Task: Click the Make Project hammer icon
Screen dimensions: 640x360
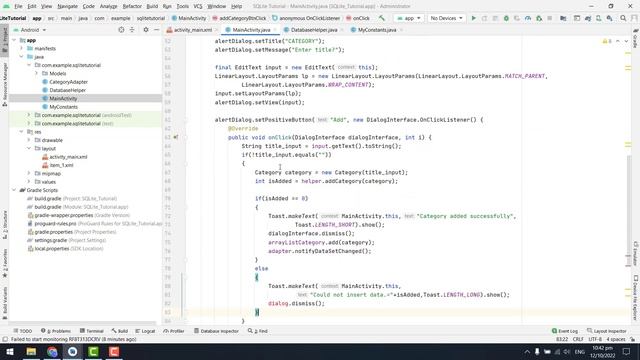Action: 382,18
